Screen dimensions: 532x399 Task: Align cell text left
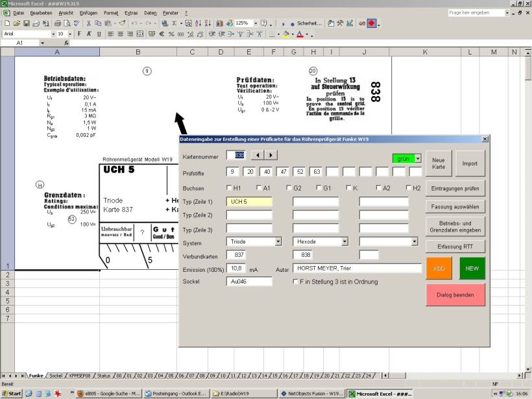[110, 34]
